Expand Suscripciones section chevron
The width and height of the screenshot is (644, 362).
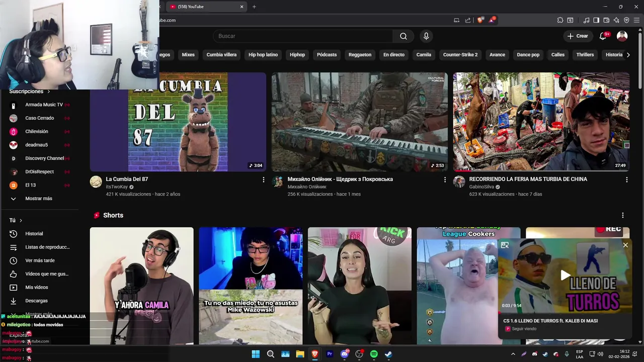click(49, 92)
